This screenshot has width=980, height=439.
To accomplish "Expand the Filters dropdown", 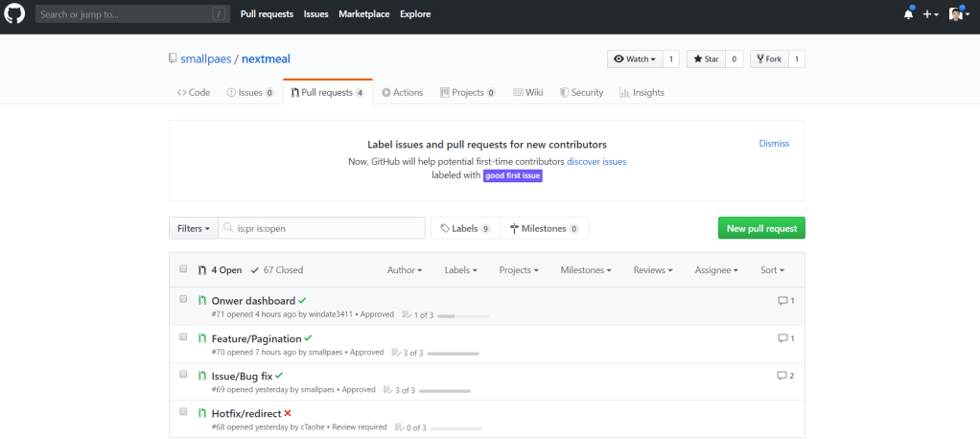I will point(193,228).
